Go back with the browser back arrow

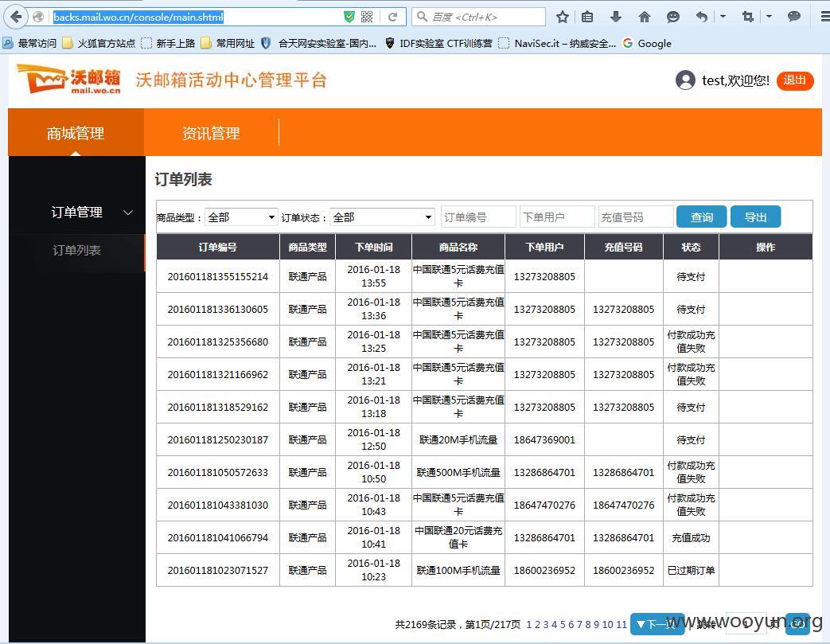pyautogui.click(x=16, y=17)
